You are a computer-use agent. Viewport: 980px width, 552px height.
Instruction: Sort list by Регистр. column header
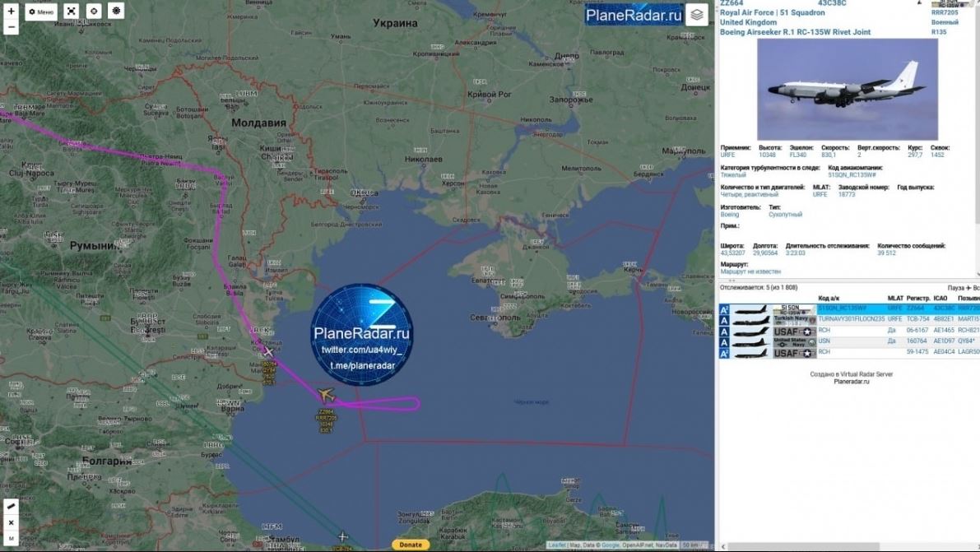pos(918,299)
